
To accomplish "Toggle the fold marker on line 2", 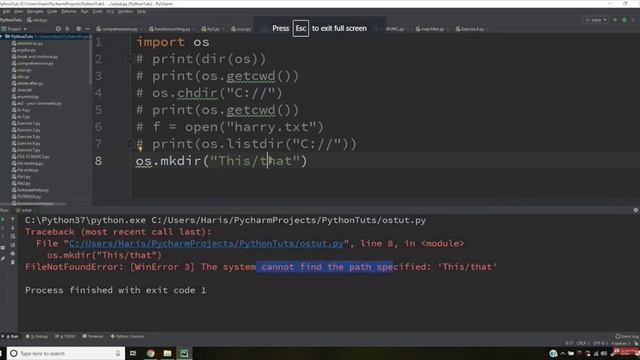I will [130, 59].
